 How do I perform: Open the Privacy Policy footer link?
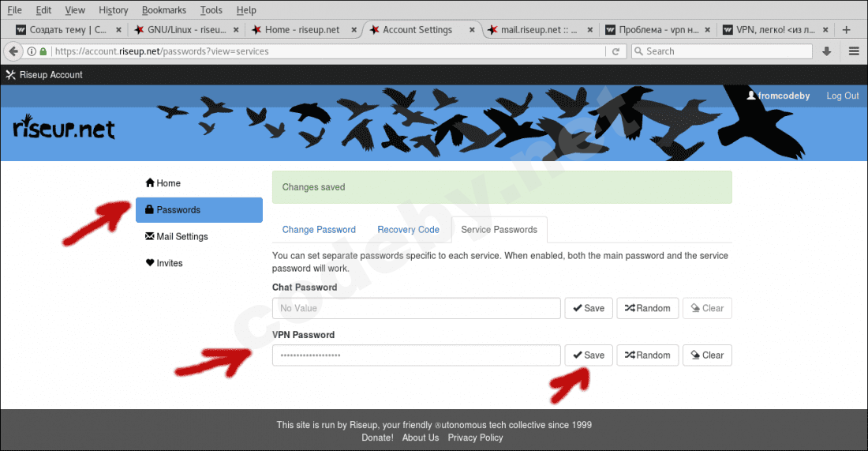tap(476, 438)
